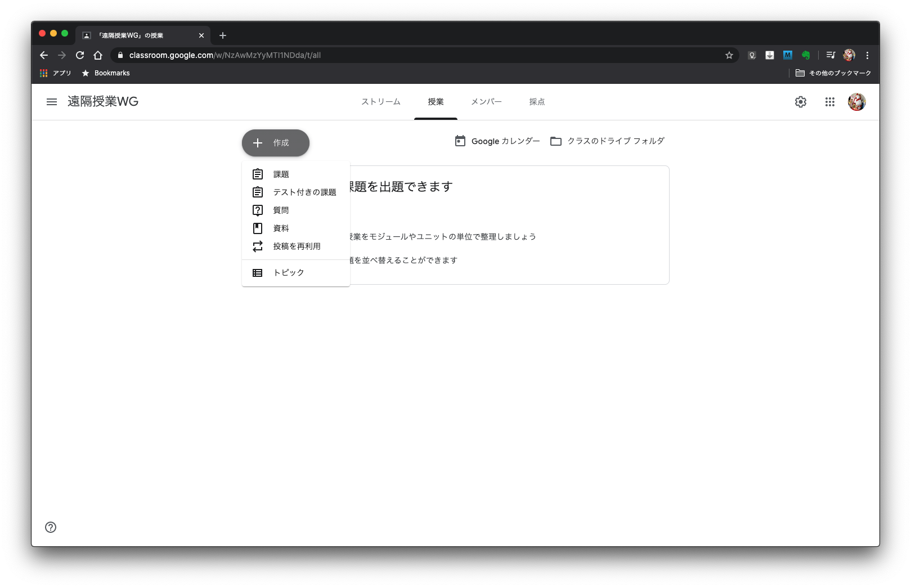Viewport: 911px width, 588px height.
Task: Choose 資料 from the create menu
Action: 281,228
